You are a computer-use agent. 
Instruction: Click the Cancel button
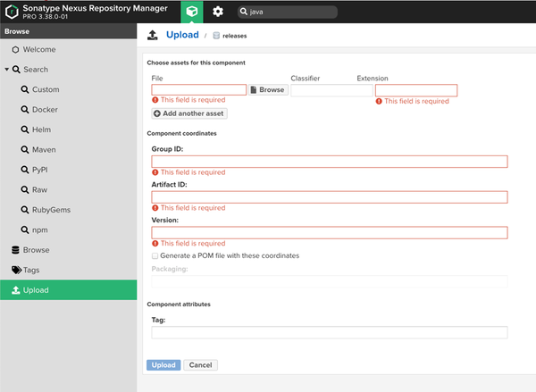coord(201,364)
